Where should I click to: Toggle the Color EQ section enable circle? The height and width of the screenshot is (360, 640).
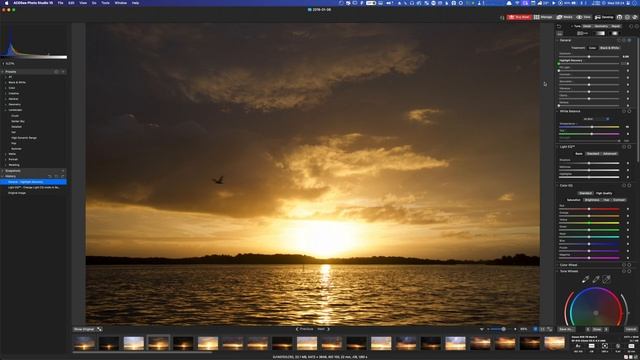(x=629, y=185)
